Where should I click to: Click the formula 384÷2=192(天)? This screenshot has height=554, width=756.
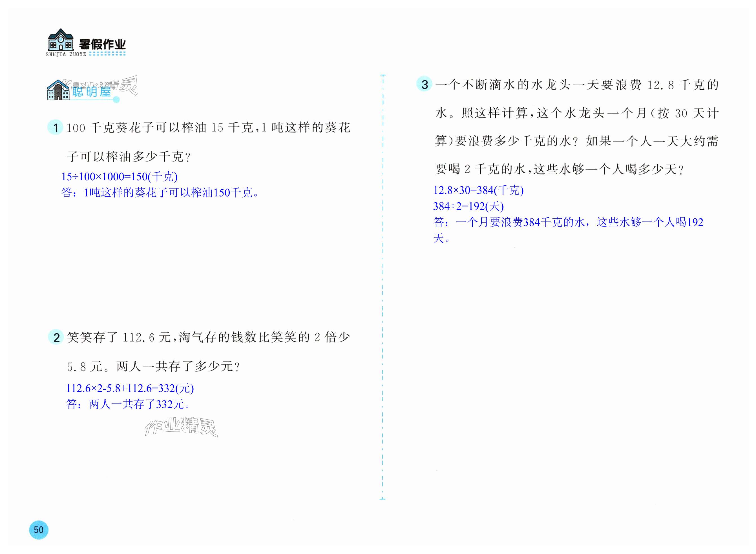(x=468, y=206)
